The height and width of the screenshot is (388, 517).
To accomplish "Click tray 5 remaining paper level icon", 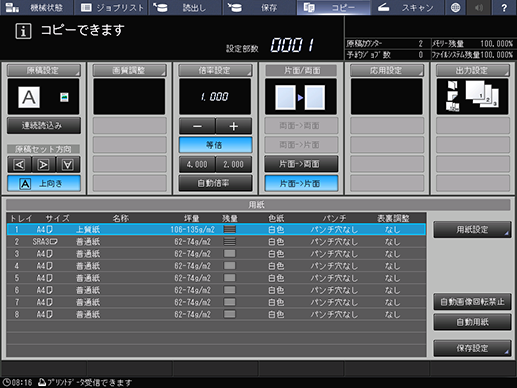I will tap(230, 278).
